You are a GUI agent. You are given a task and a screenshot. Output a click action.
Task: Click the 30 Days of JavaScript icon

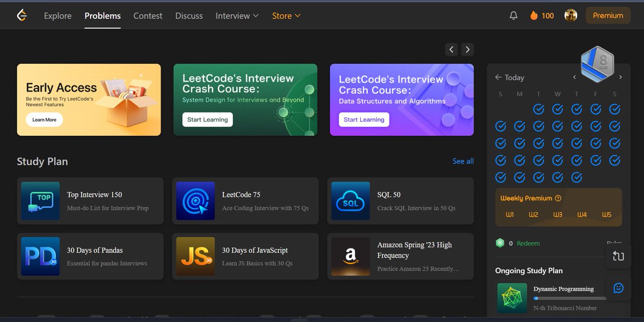pyautogui.click(x=195, y=257)
